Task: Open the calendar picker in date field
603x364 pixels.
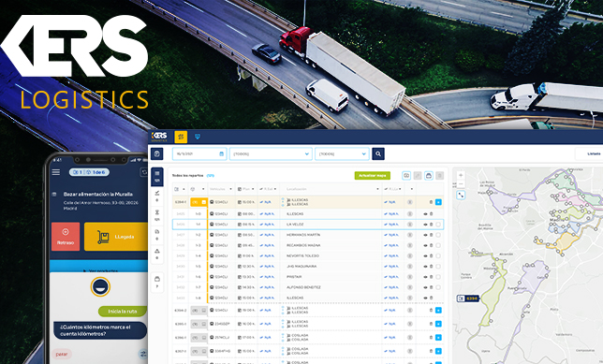Action: tap(222, 153)
